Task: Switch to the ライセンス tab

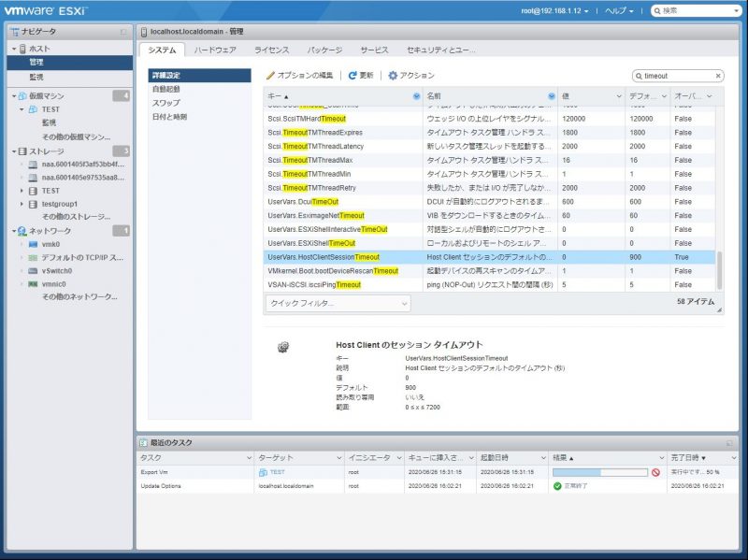Action: point(271,50)
